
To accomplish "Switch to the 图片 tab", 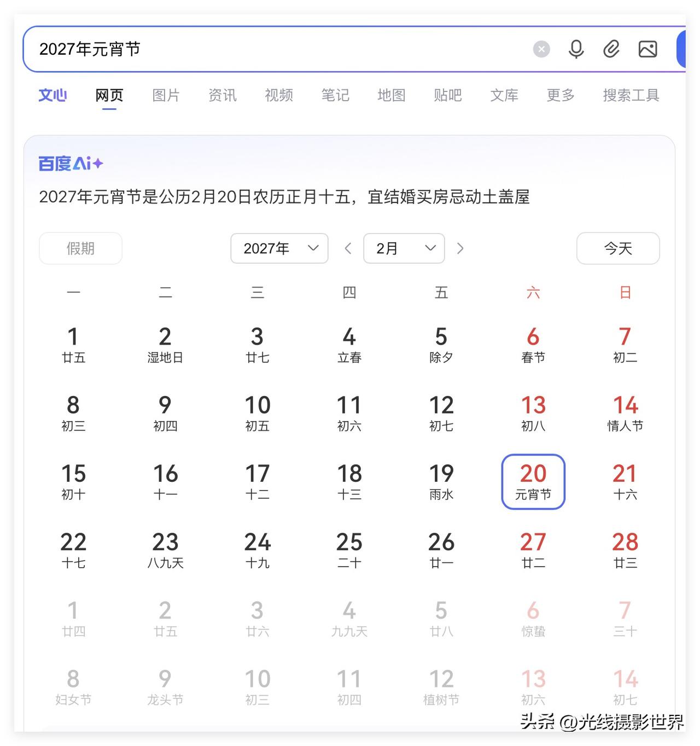I will (166, 95).
